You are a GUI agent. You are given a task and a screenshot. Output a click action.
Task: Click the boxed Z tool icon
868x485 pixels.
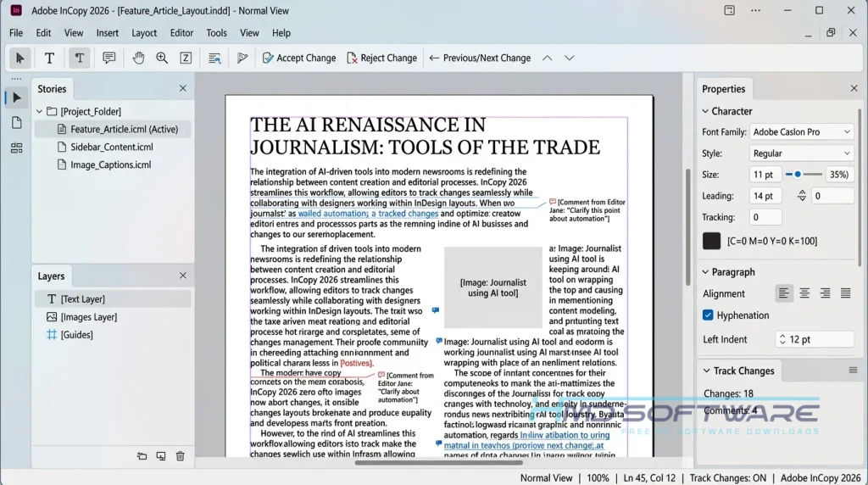pyautogui.click(x=186, y=58)
